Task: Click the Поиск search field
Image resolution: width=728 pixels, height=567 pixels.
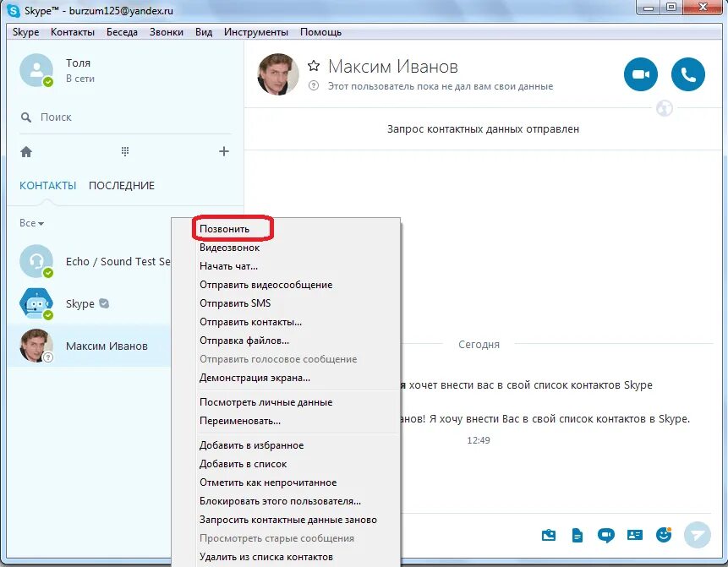Action: [125, 117]
